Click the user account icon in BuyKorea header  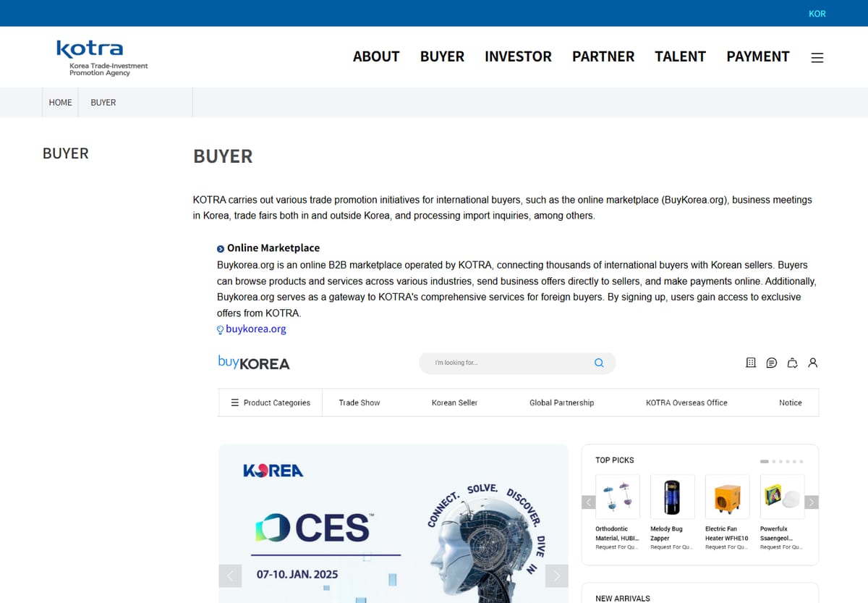[x=813, y=363]
